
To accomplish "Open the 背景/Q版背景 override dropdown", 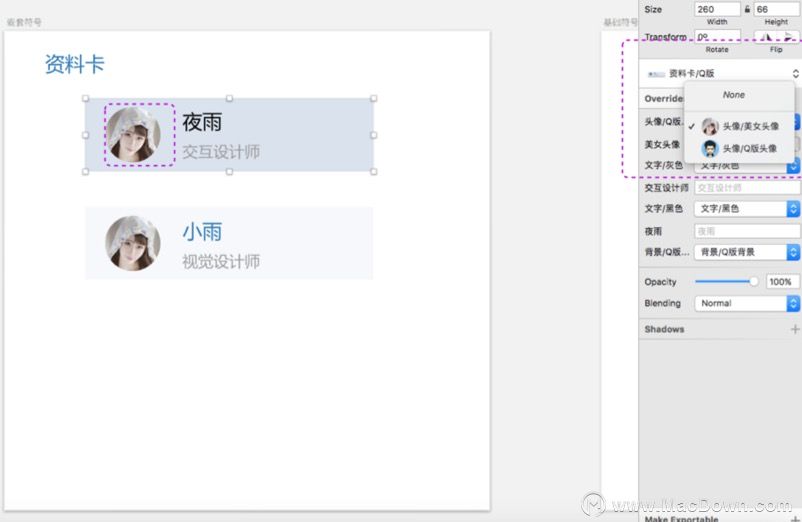I will point(747,252).
